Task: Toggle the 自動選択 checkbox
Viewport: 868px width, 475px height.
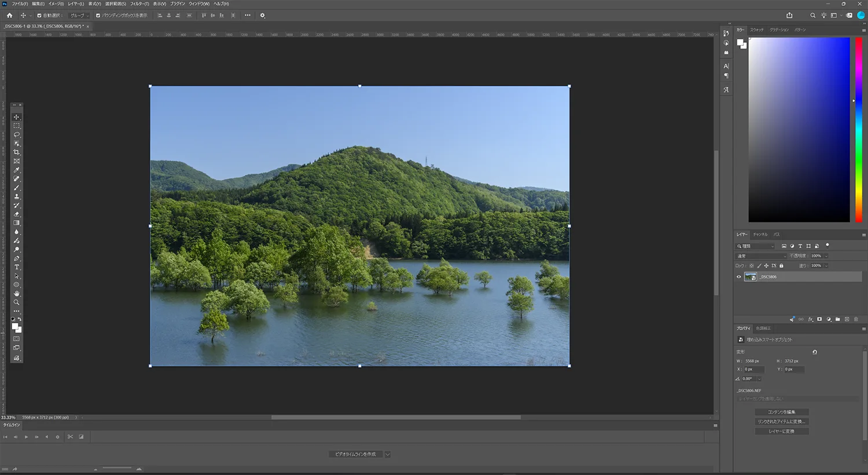Action: pos(39,16)
